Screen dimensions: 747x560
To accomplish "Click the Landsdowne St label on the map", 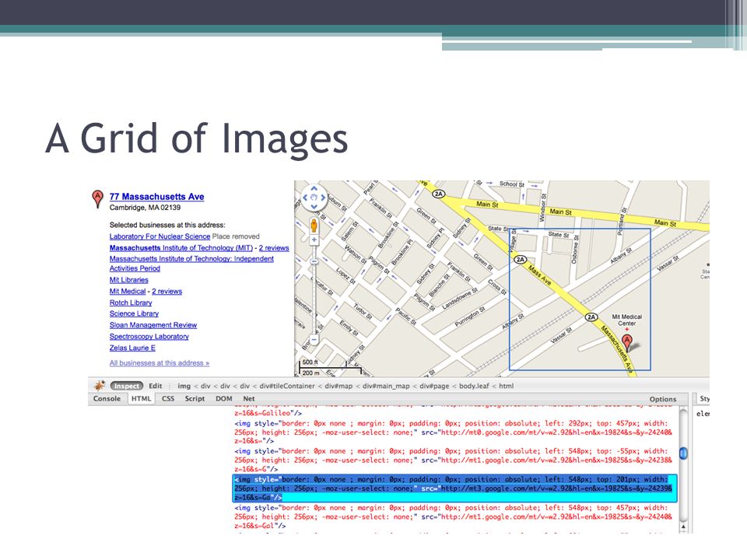I will click(459, 299).
